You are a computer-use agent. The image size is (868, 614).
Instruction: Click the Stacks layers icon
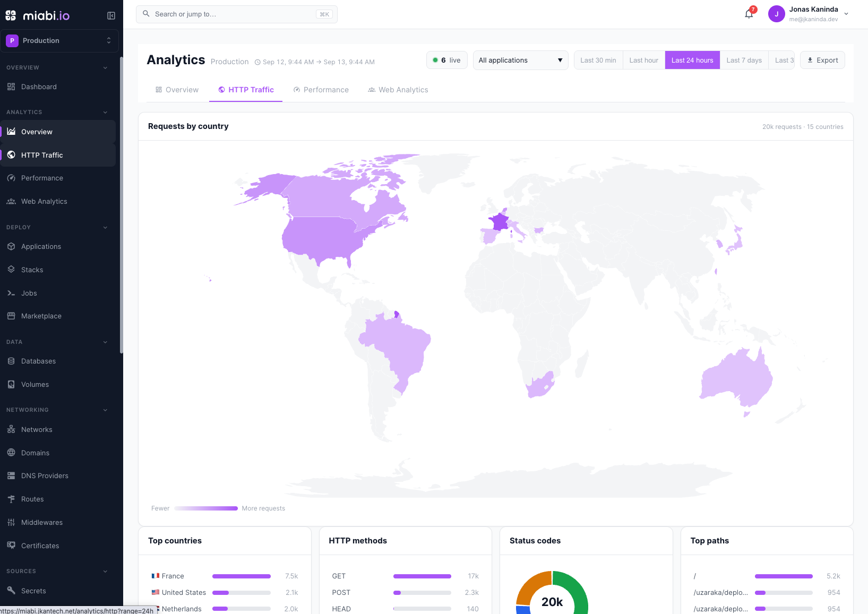point(11,270)
